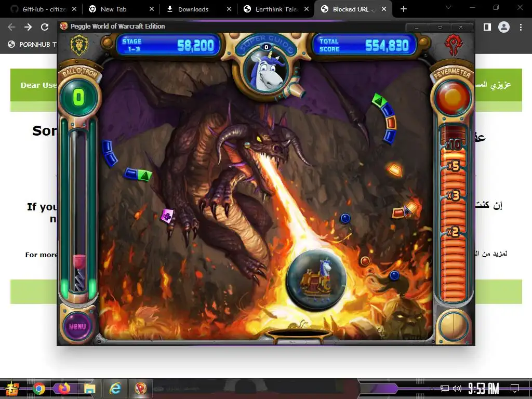
Task: Open Chrome's three-dot menu
Action: pos(521,27)
